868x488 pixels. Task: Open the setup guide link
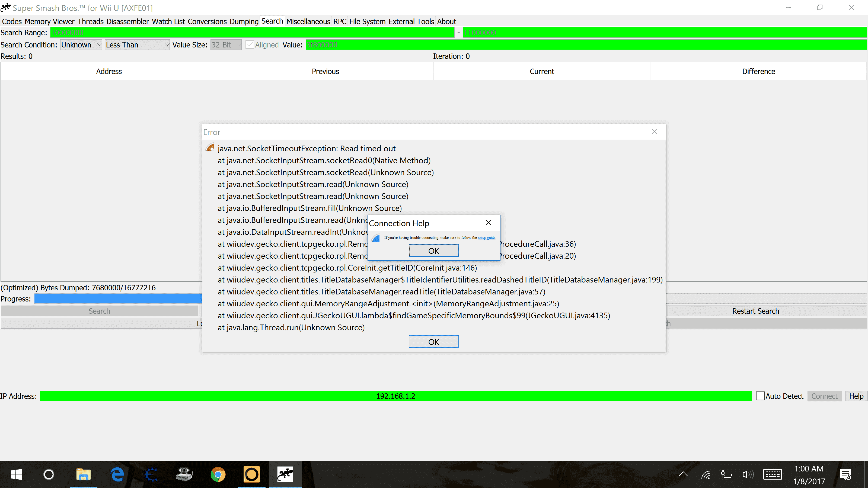tap(487, 238)
